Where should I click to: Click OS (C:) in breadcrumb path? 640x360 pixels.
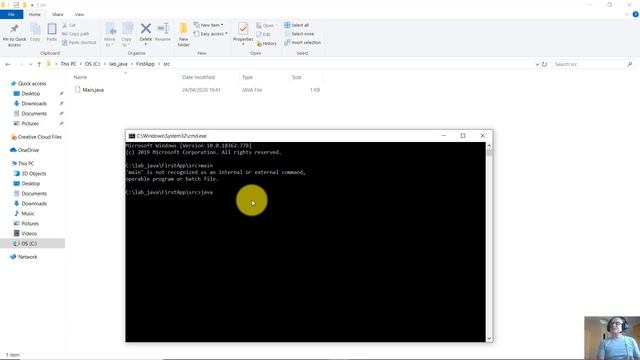pyautogui.click(x=93, y=64)
